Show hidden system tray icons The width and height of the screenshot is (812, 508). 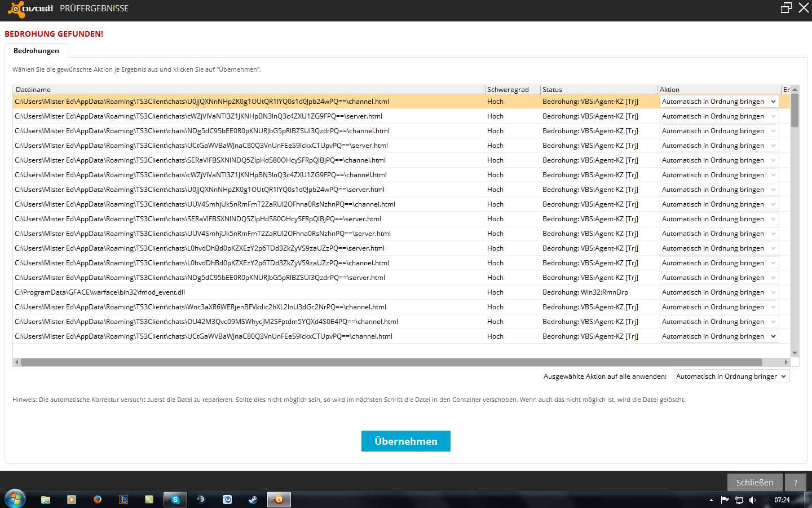711,500
